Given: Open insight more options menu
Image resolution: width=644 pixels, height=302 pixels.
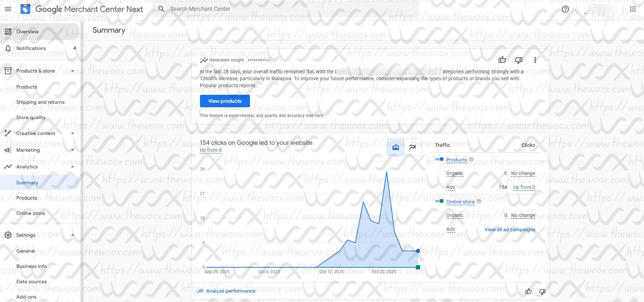Looking at the screenshot, I should [535, 60].
